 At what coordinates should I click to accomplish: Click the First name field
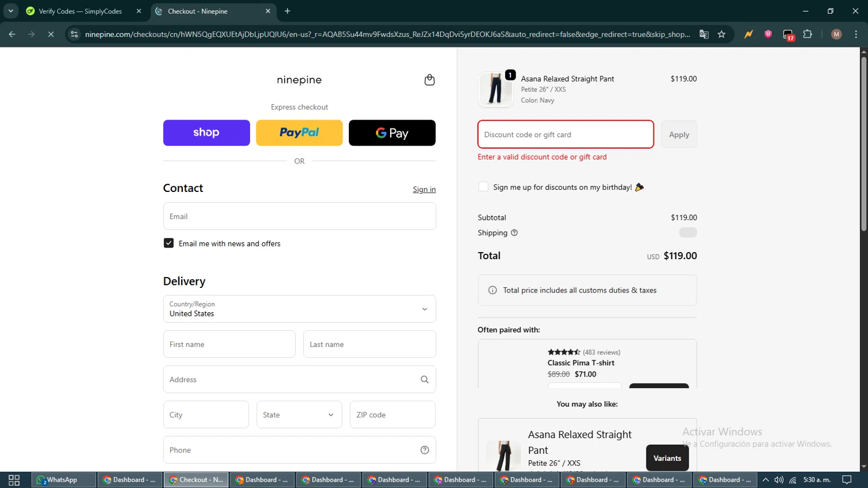pyautogui.click(x=229, y=344)
